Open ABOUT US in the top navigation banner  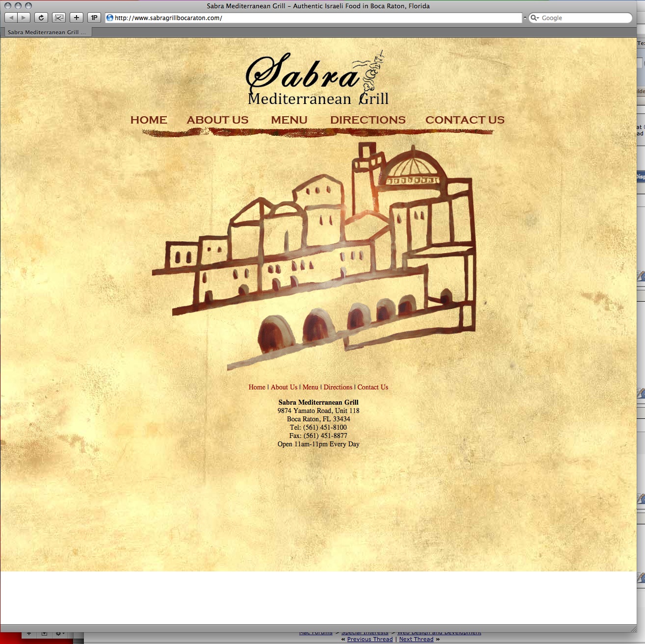click(x=217, y=120)
